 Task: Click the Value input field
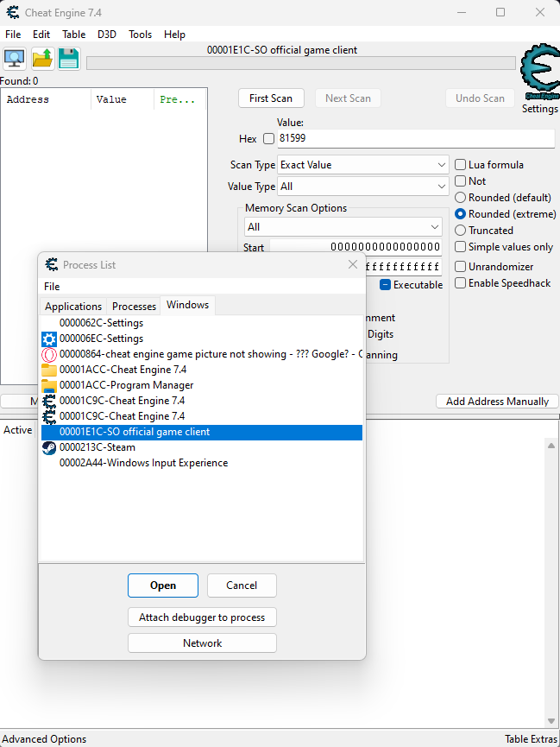coord(416,139)
